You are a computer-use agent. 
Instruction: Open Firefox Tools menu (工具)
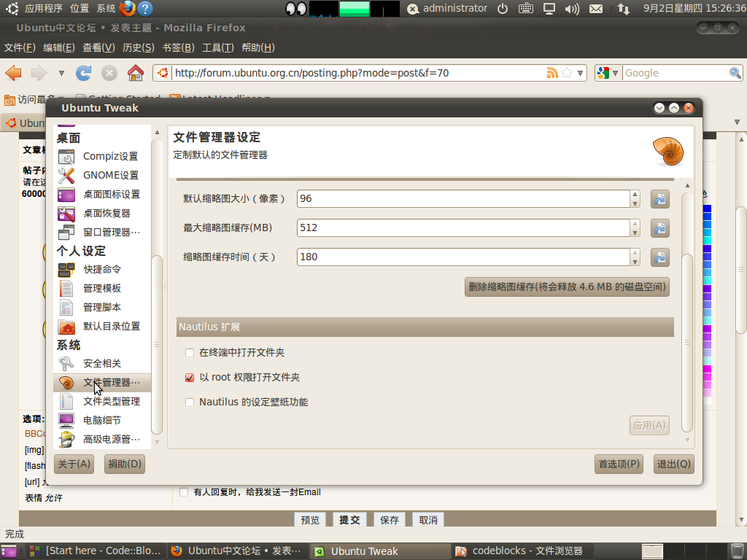point(218,47)
